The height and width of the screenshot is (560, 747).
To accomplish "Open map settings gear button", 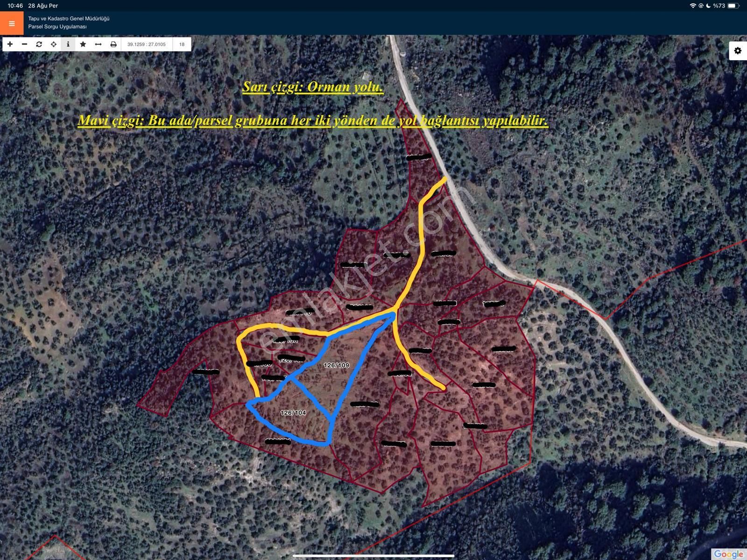I will pos(738,51).
